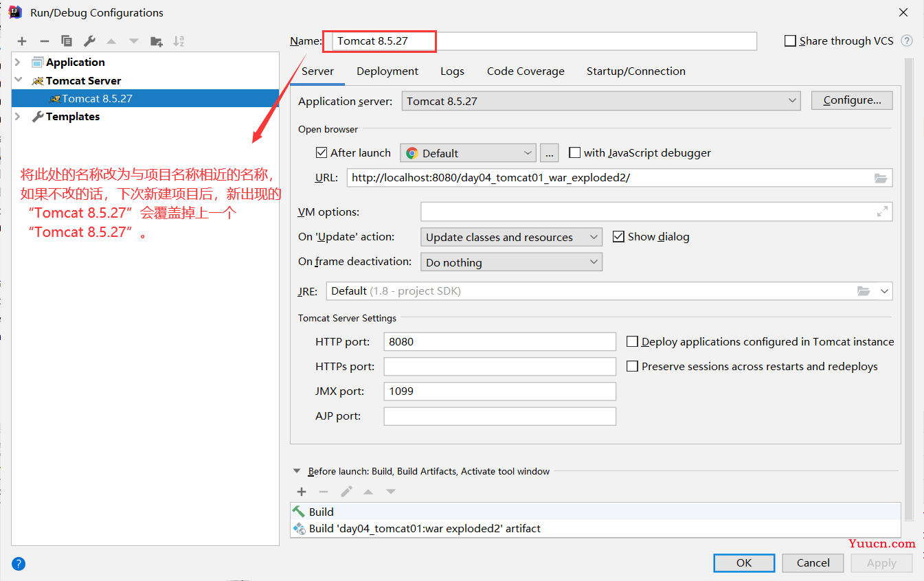
Task: Click help icon beside Share through VCS
Action: pos(907,41)
